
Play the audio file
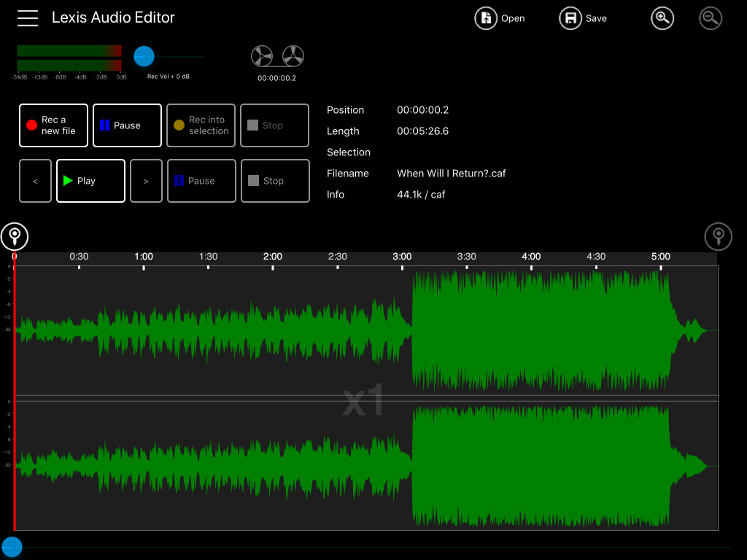(90, 181)
